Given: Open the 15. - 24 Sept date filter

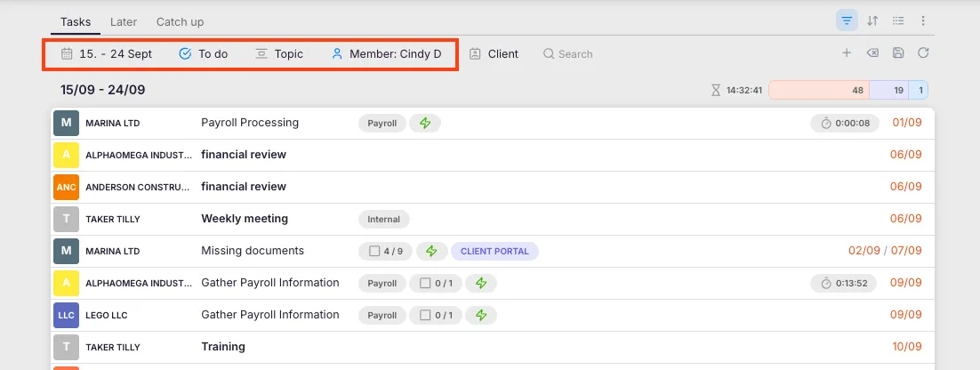Looking at the screenshot, I should pos(107,54).
